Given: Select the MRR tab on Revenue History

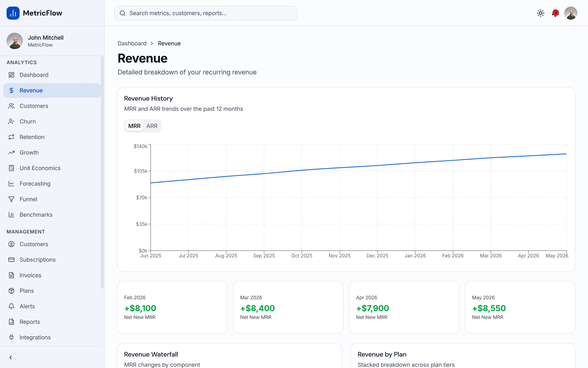Looking at the screenshot, I should coord(134,126).
